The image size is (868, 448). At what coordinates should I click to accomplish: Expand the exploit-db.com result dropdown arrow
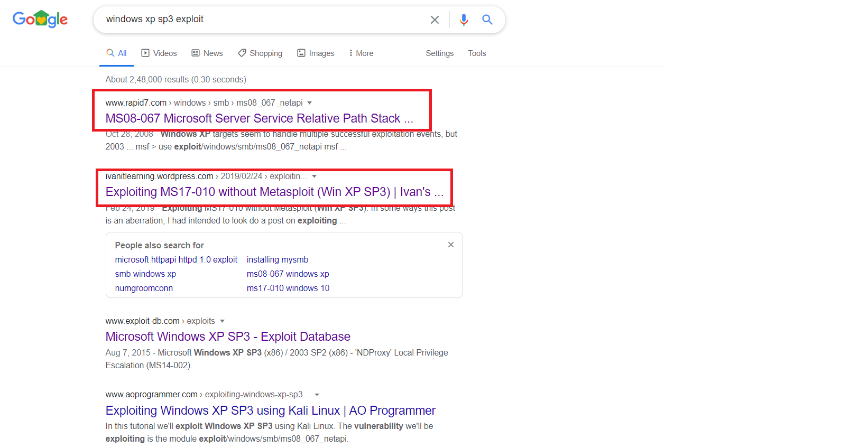pos(222,321)
